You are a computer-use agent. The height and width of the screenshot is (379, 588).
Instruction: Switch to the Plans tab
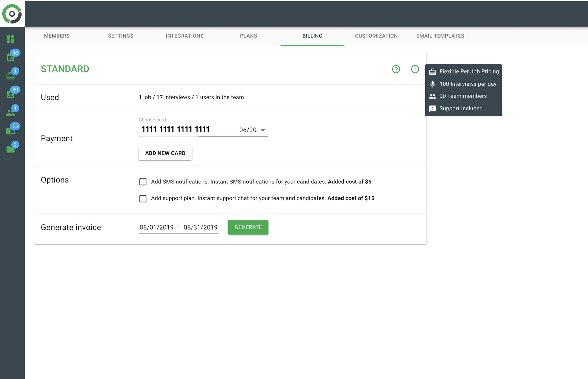point(248,36)
